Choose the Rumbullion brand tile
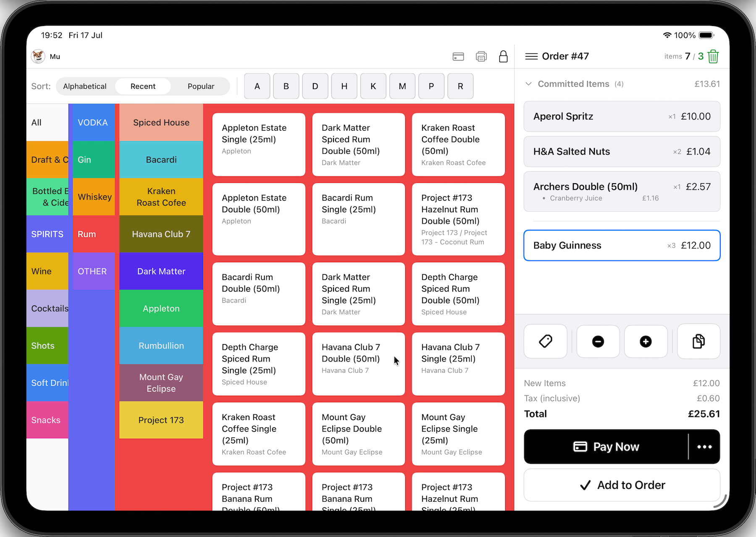Screen dimensions: 756x537 (161, 345)
